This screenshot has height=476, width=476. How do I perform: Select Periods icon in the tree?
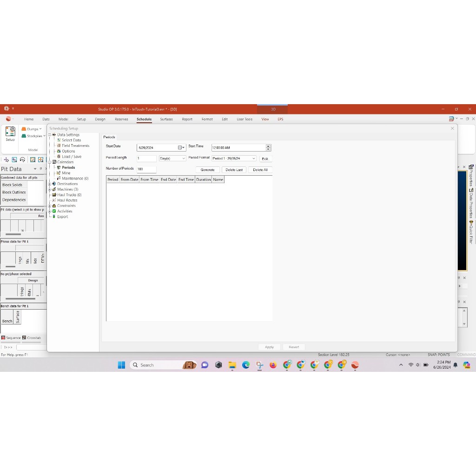coord(59,167)
